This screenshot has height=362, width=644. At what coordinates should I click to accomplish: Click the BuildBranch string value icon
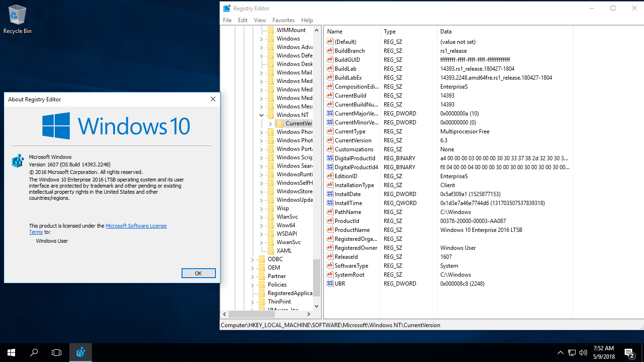[330, 51]
